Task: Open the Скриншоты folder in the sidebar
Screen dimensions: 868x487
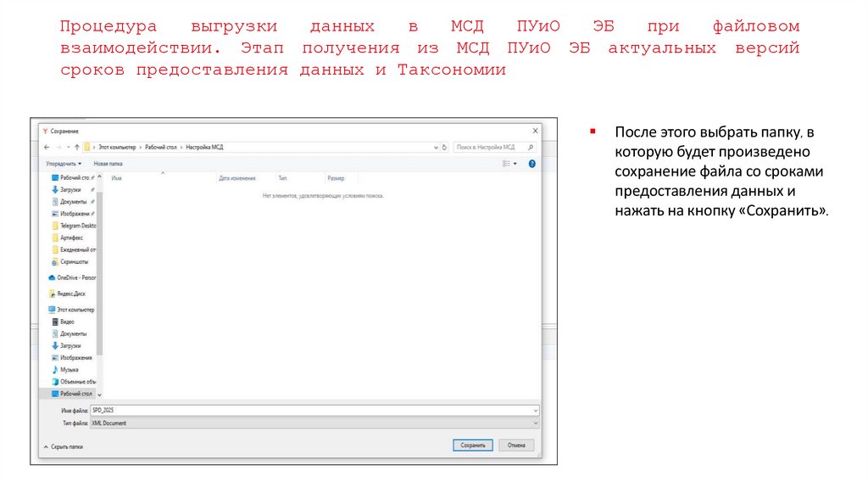Action: coord(71,262)
